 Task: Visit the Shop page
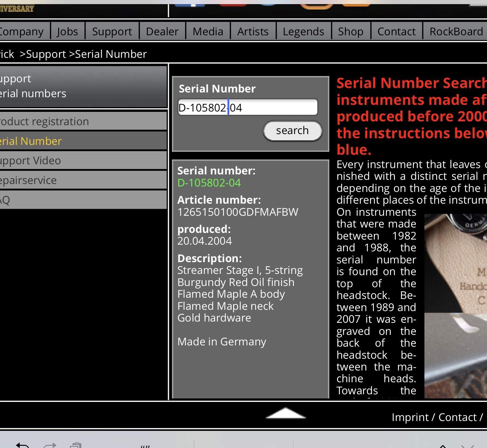coord(350,31)
